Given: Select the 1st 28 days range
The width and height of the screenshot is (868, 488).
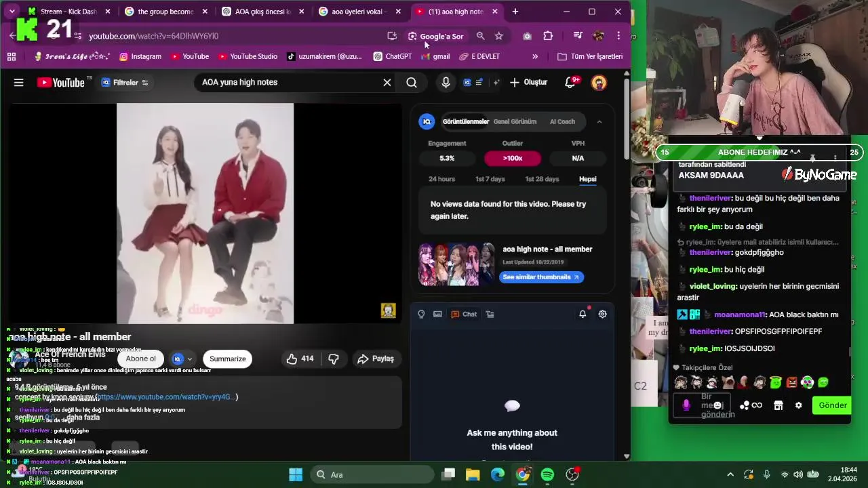Looking at the screenshot, I should [x=542, y=179].
